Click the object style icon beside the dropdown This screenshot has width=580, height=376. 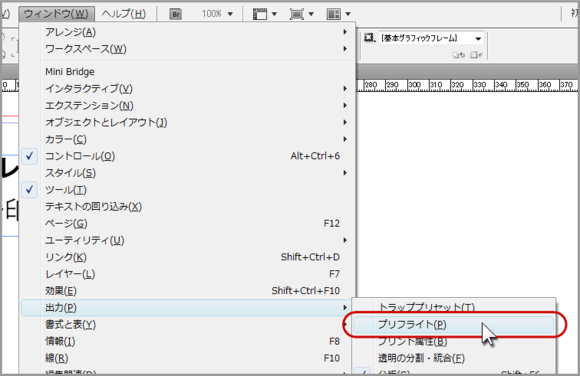[x=370, y=38]
